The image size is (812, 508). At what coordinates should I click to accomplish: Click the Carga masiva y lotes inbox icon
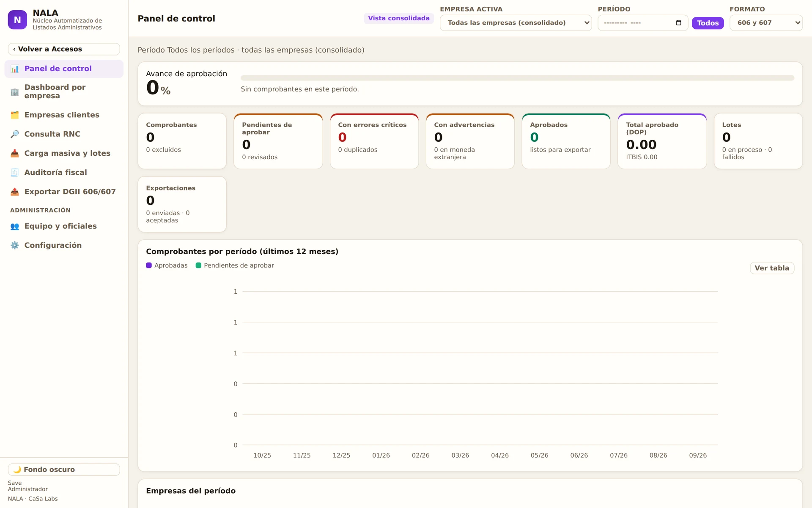(x=15, y=153)
